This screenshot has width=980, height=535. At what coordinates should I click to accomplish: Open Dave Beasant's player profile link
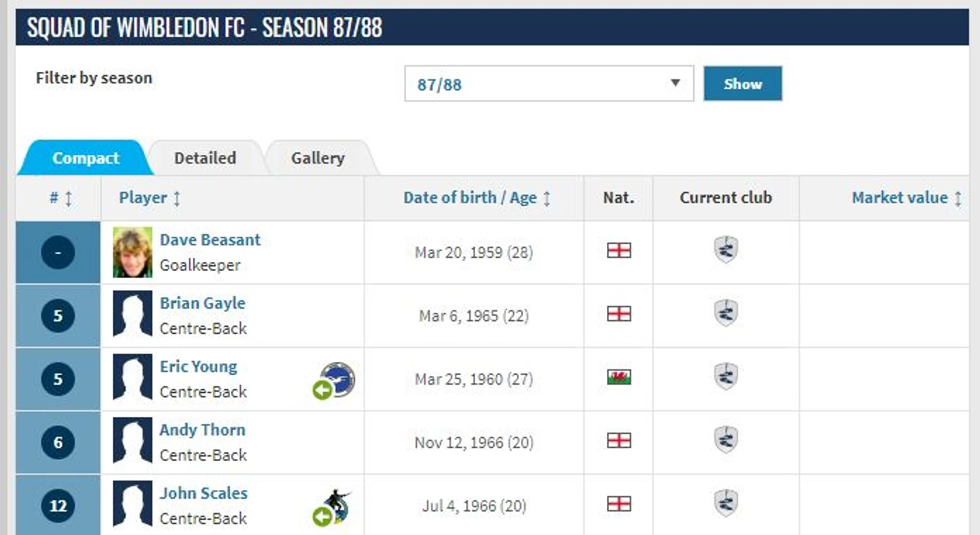tap(210, 240)
